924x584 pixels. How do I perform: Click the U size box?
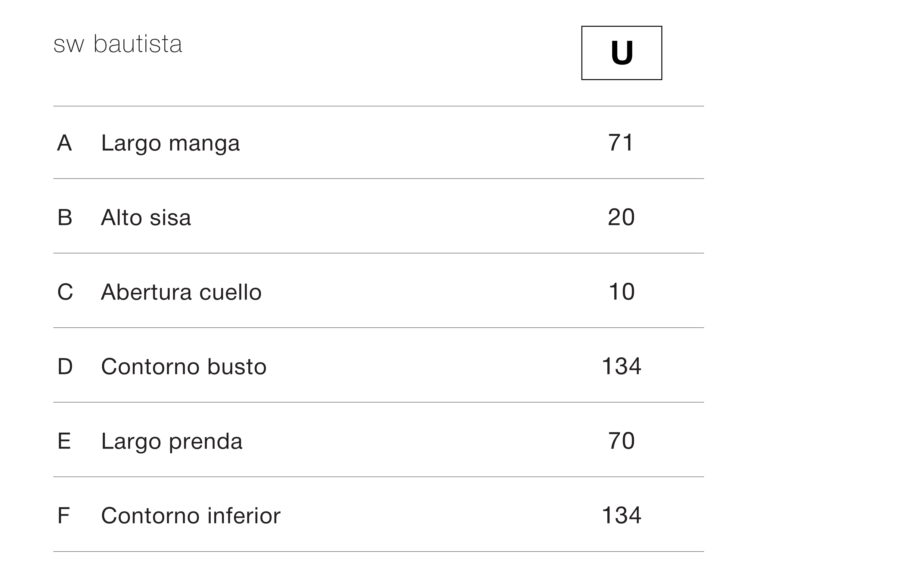[x=622, y=53]
